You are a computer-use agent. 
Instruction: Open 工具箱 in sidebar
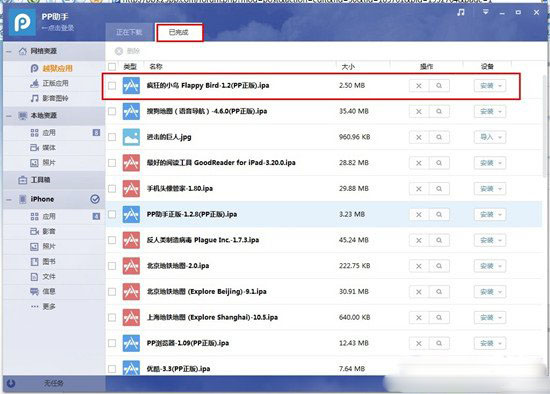(x=40, y=180)
